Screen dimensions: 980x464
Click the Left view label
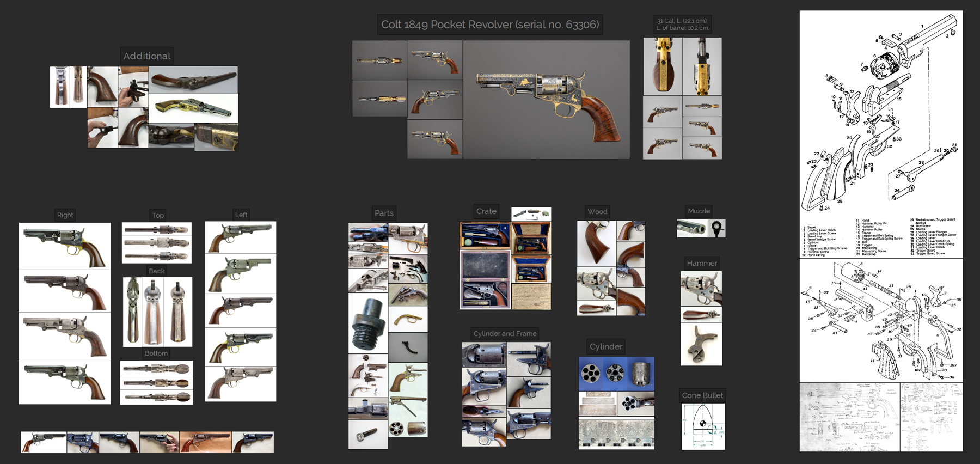[x=241, y=215]
